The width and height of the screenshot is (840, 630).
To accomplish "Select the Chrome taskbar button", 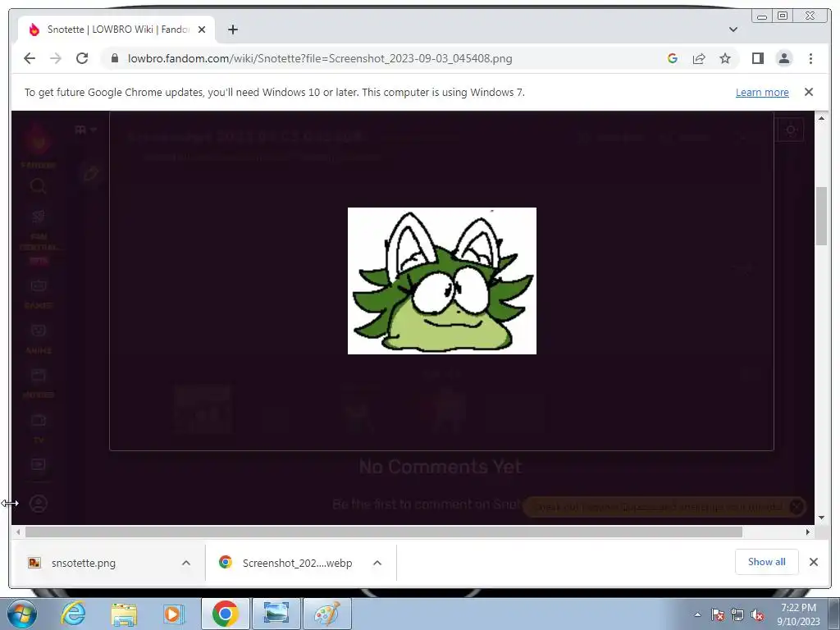I will (x=226, y=614).
